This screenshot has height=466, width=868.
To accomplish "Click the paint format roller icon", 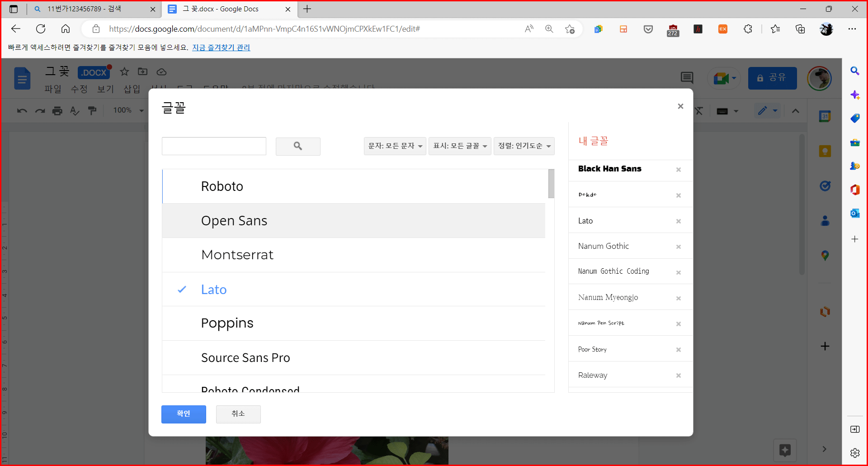I will point(92,111).
